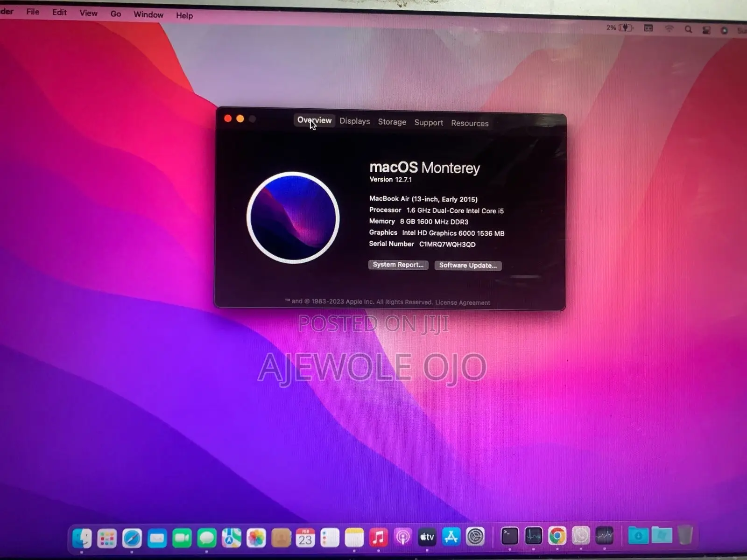This screenshot has width=747, height=560.
Task: Open Downloads folder in Dock
Action: pyautogui.click(x=638, y=535)
